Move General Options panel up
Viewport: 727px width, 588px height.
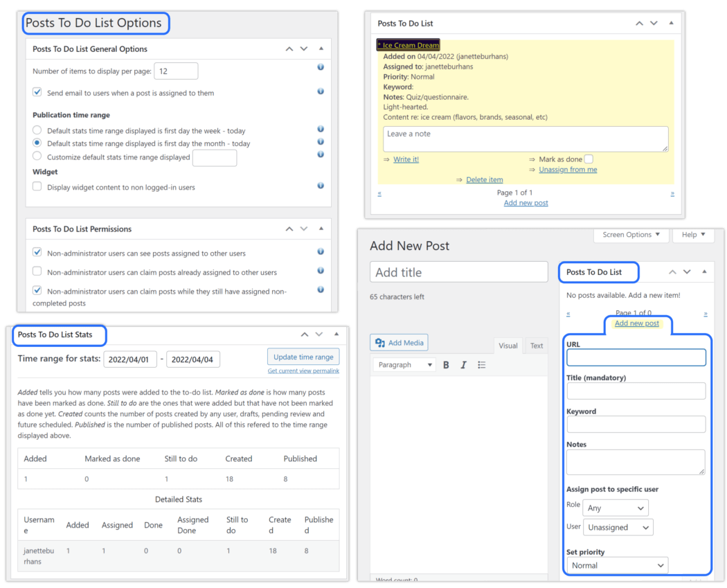[x=289, y=48]
